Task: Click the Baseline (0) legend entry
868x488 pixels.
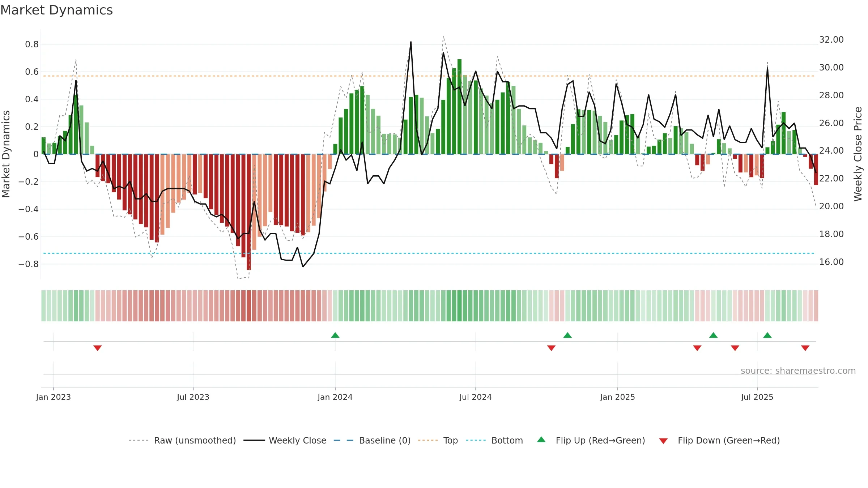Action: (372, 440)
